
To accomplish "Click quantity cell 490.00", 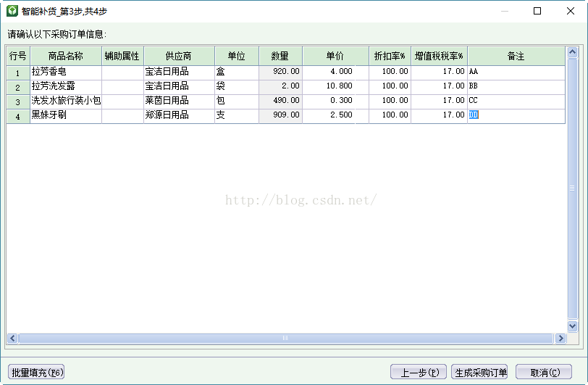I will coord(280,102).
